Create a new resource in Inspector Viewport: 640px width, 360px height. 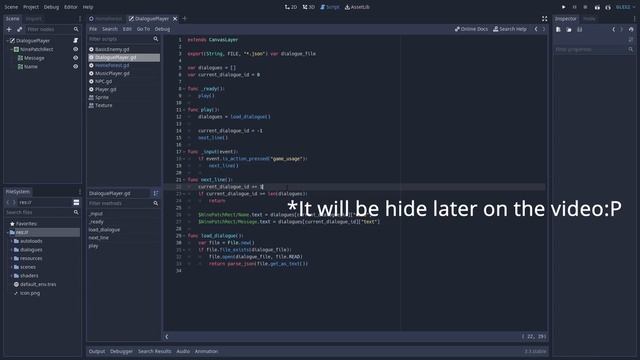pyautogui.click(x=558, y=29)
